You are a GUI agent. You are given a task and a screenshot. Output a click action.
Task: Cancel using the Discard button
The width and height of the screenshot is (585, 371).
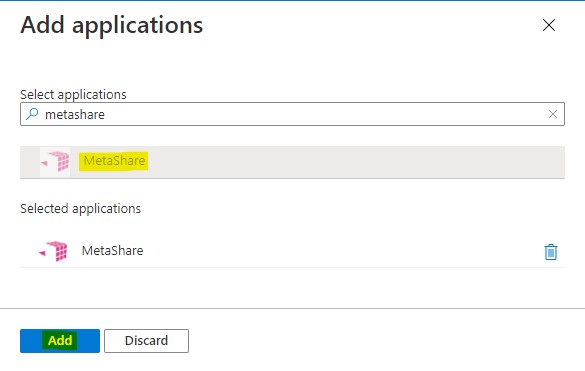[146, 341]
